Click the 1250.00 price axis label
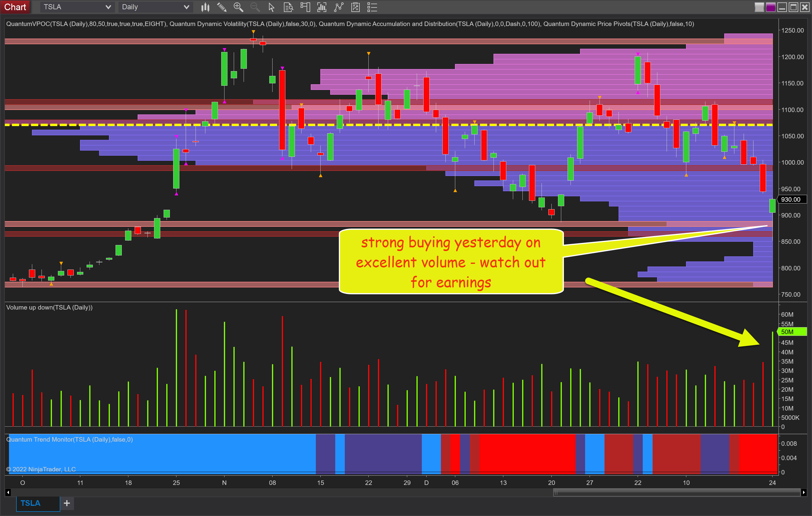This screenshot has width=812, height=516. click(792, 30)
